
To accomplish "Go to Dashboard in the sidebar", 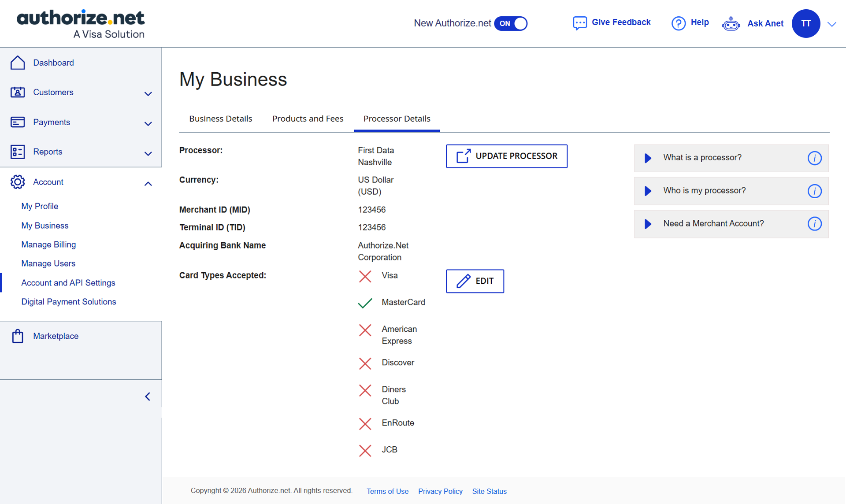I will click(53, 63).
